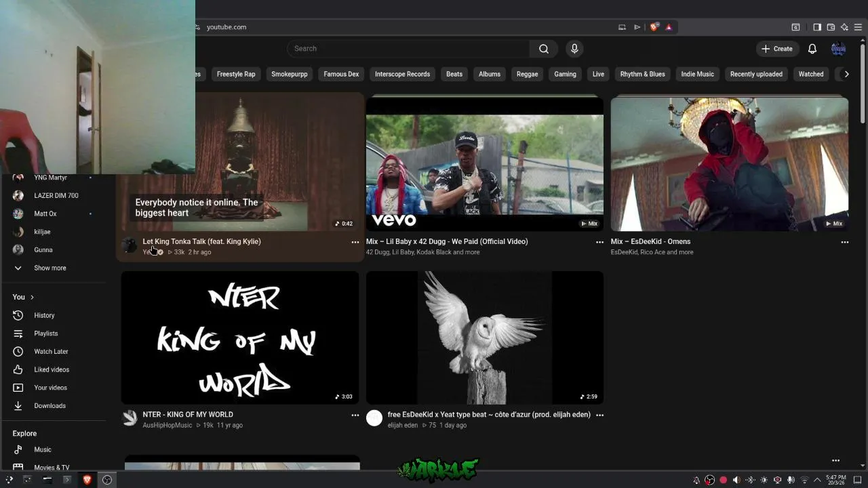Click the install/cast screen icon in address bar
This screenshot has height=488, width=868.
click(x=622, y=27)
